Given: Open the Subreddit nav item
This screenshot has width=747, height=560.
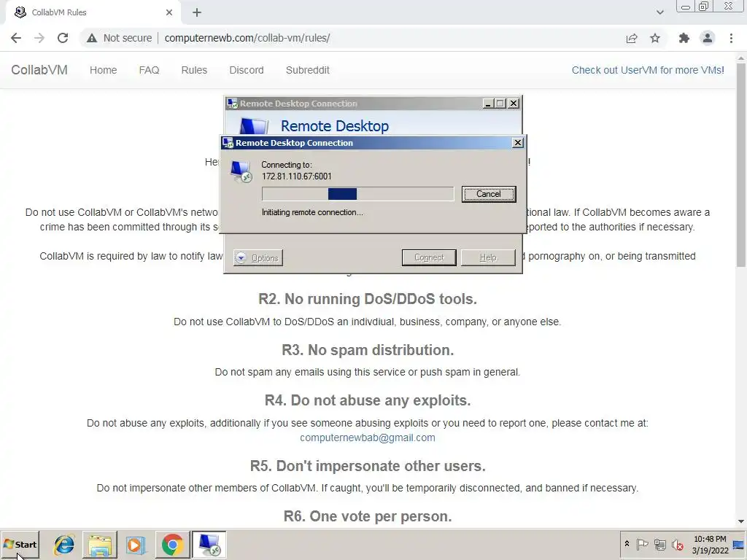Looking at the screenshot, I should [307, 70].
